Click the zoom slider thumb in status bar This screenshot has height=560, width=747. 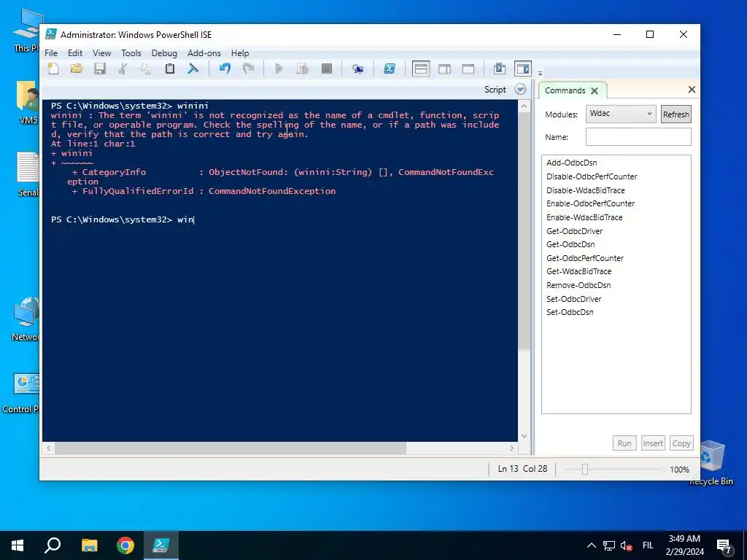(585, 470)
